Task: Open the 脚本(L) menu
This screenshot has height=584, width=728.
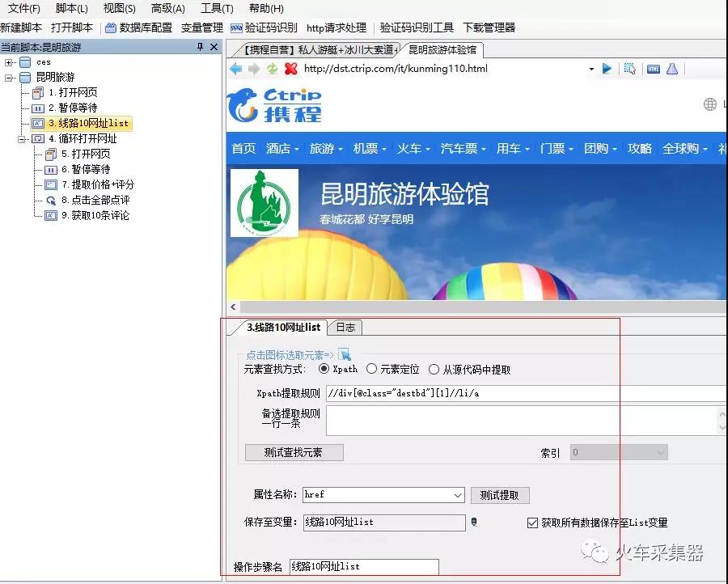Action: [x=71, y=8]
